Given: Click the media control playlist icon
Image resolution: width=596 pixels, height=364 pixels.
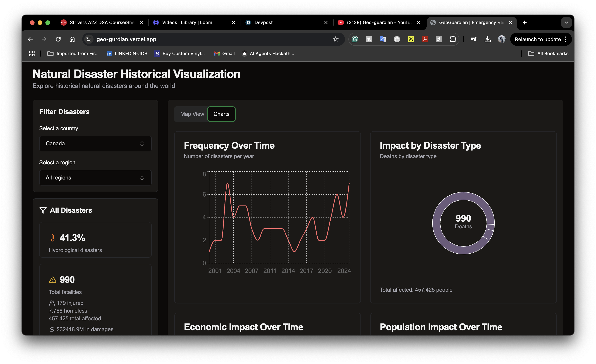Looking at the screenshot, I should 474,39.
